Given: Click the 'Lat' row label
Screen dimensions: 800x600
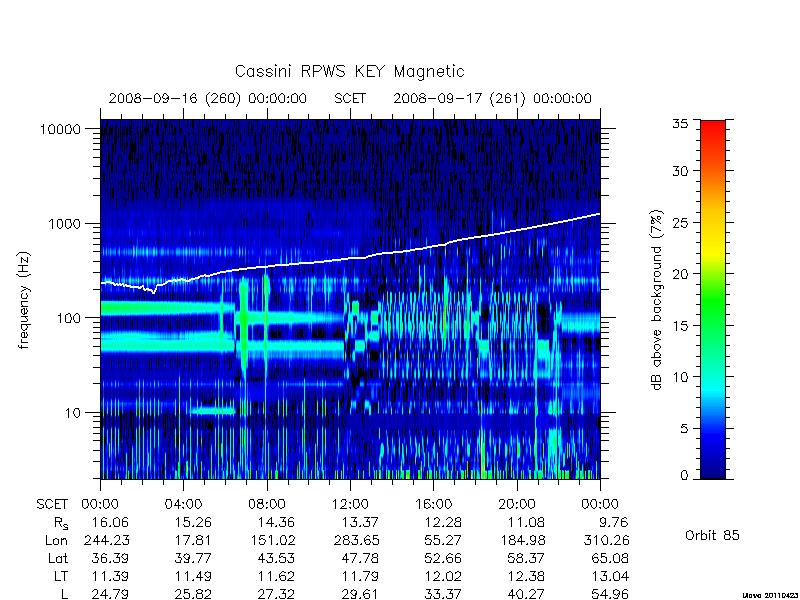Looking at the screenshot, I should click(58, 558).
